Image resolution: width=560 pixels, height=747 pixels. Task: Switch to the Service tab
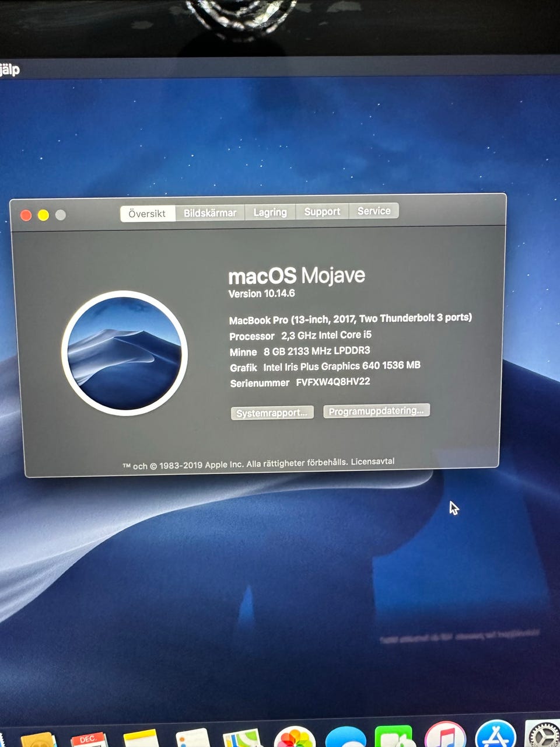click(x=374, y=211)
